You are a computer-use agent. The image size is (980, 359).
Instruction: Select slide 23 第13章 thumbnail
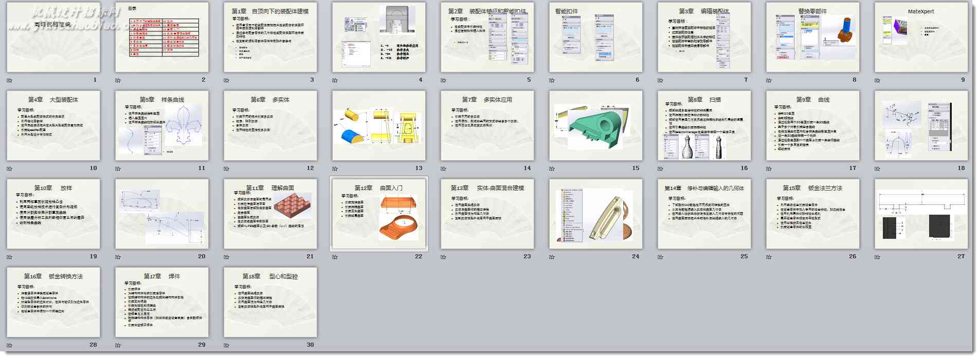pos(487,214)
